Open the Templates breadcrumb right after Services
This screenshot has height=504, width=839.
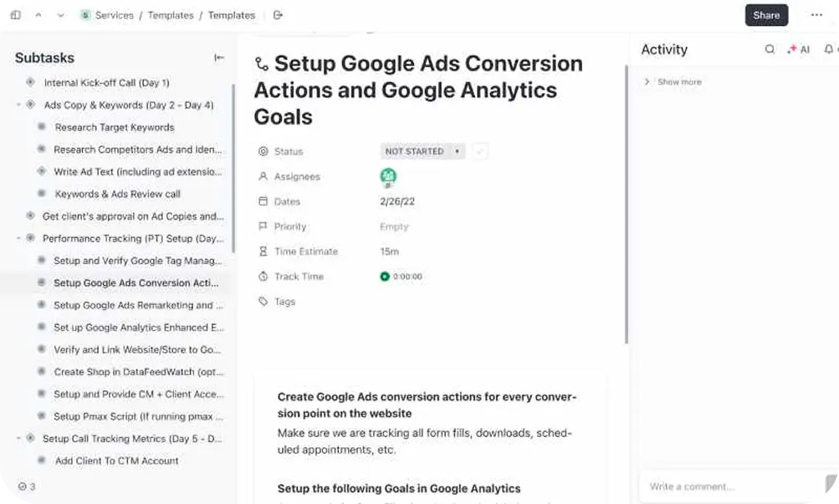171,15
